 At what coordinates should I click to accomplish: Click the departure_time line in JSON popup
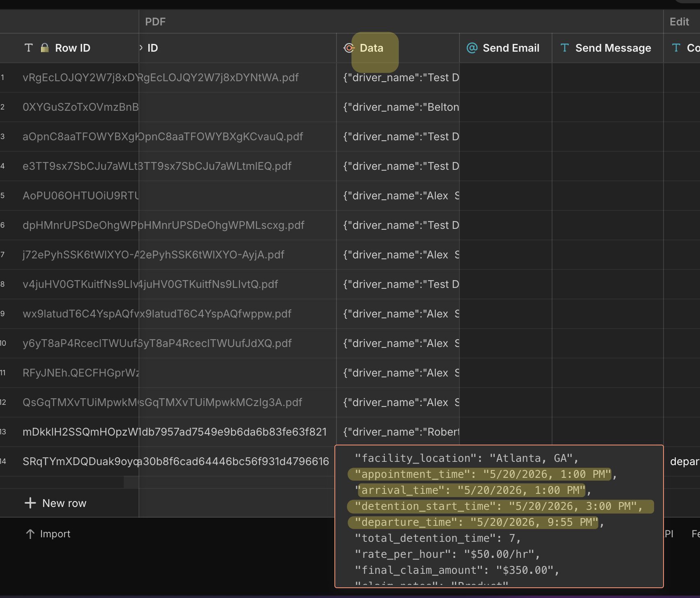point(476,522)
